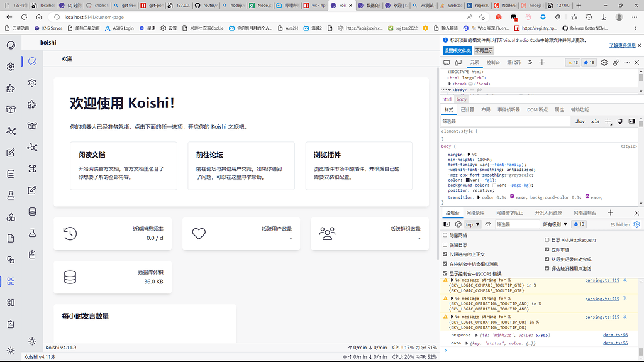Open the 事件侦听器 tab
The height and width of the screenshot is (362, 644).
click(x=508, y=109)
